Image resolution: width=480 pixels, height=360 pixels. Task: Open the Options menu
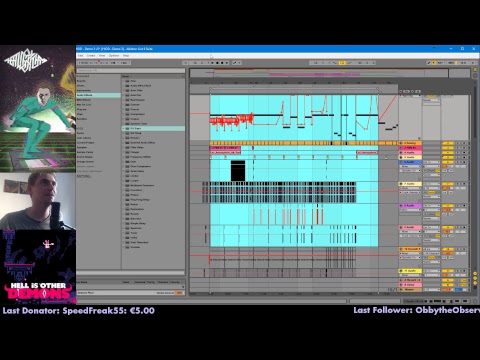114,56
